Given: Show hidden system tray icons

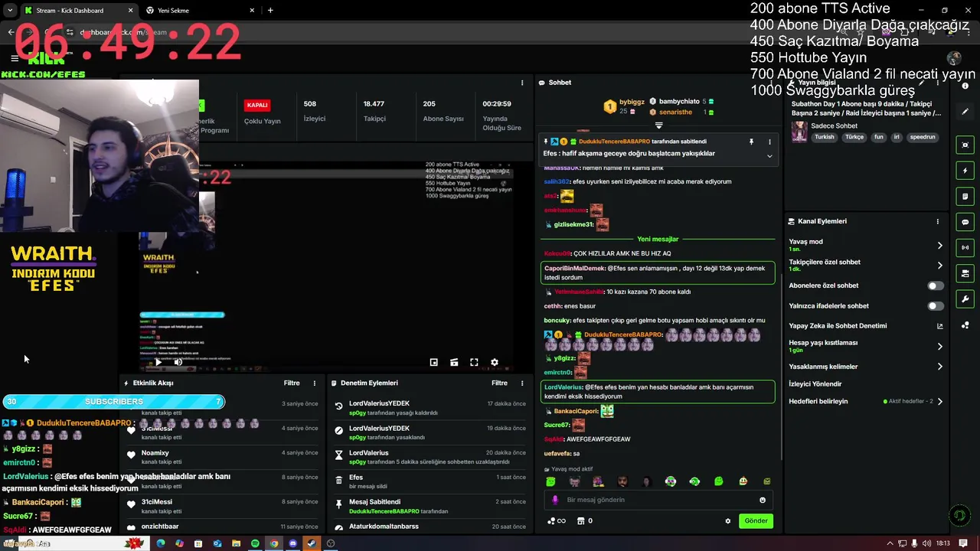Looking at the screenshot, I should [x=889, y=543].
